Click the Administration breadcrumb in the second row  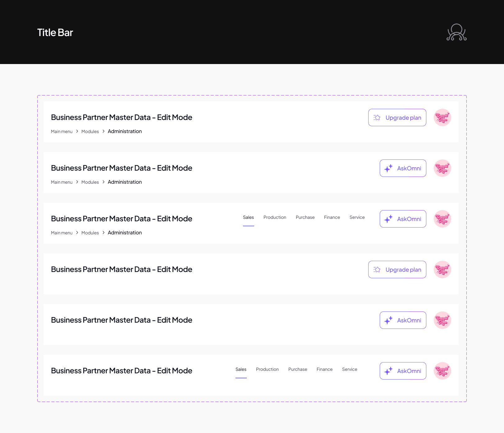[125, 182]
